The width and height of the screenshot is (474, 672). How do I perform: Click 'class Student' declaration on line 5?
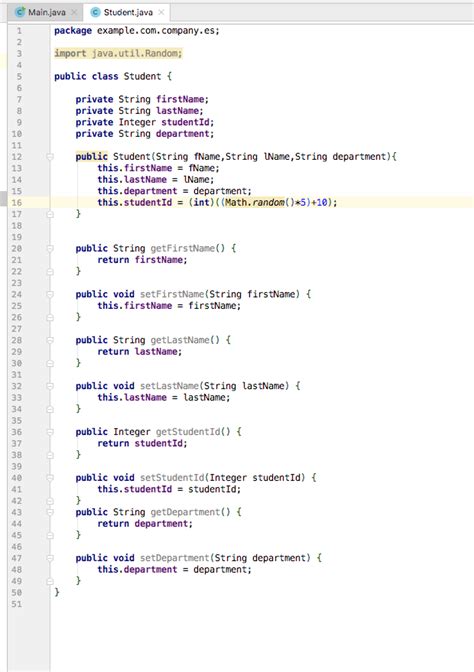point(126,77)
